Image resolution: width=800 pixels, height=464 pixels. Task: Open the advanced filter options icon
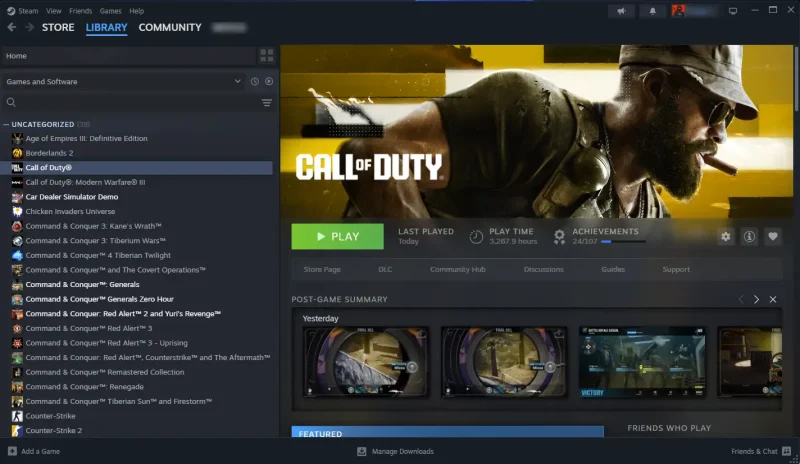[267, 103]
